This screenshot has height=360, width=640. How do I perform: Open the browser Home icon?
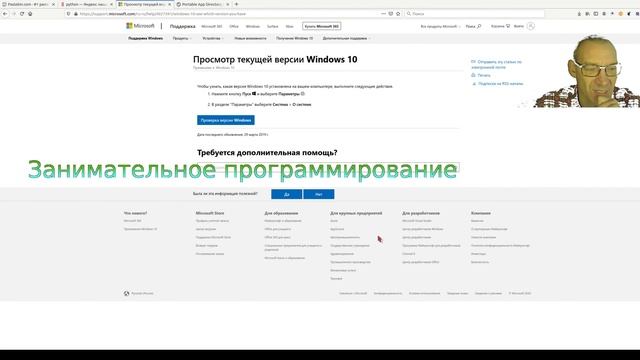pyautogui.click(x=30, y=13)
